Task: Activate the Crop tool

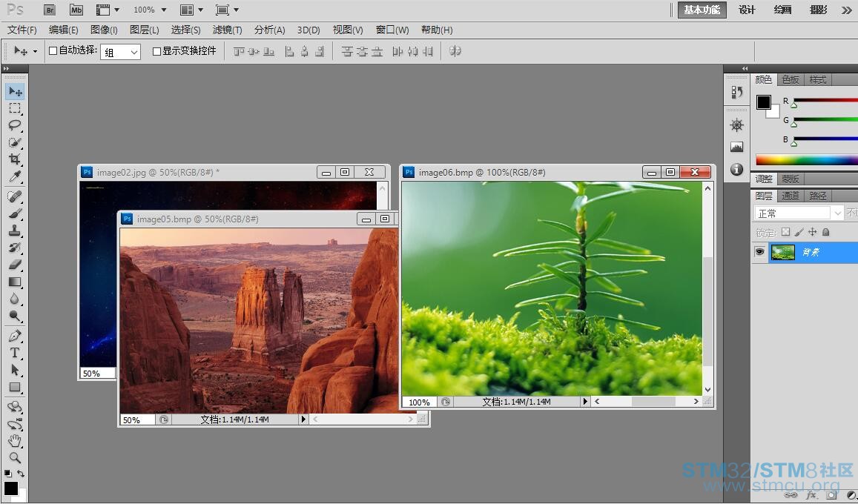Action: point(15,159)
